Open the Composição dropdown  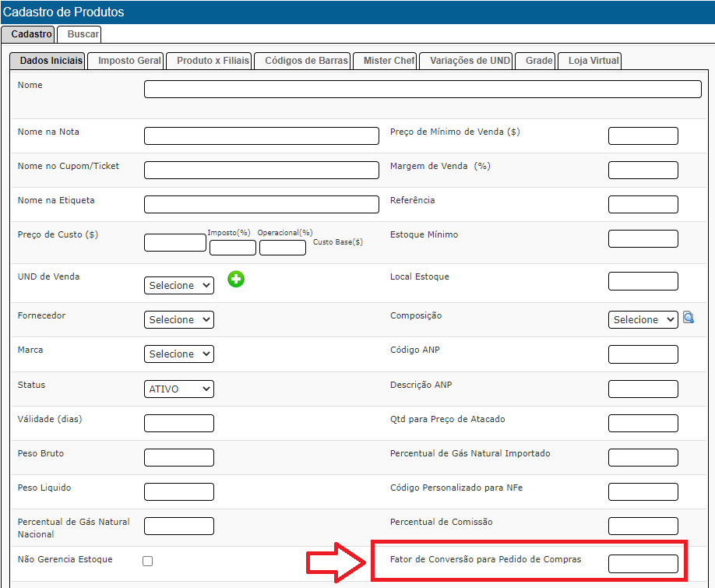coord(643,320)
